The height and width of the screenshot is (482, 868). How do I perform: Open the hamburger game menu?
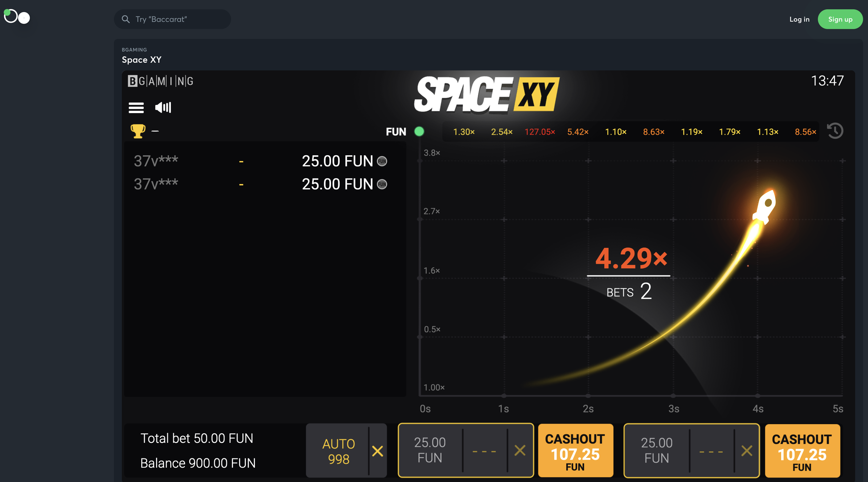click(x=136, y=108)
